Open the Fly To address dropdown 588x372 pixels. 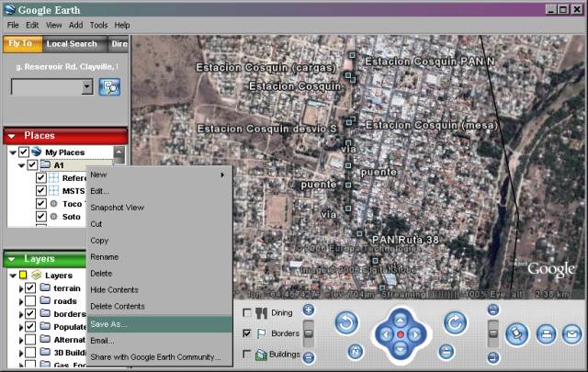[x=87, y=86]
